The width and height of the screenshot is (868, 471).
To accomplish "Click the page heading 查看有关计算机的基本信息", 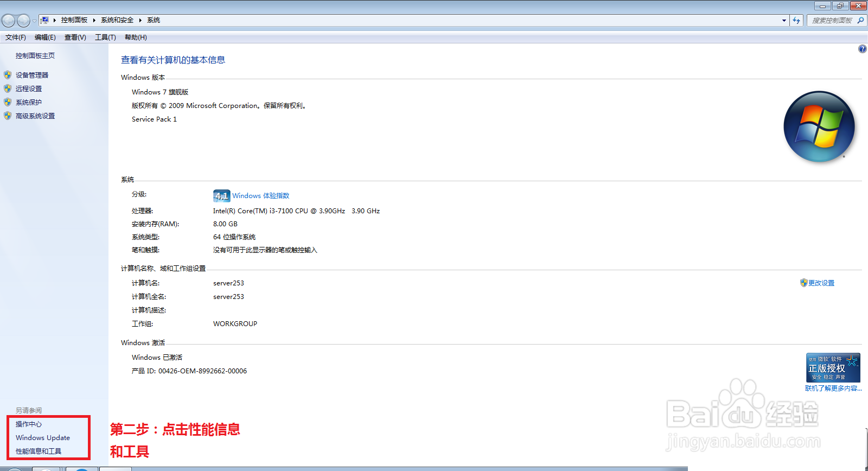I will coord(173,60).
